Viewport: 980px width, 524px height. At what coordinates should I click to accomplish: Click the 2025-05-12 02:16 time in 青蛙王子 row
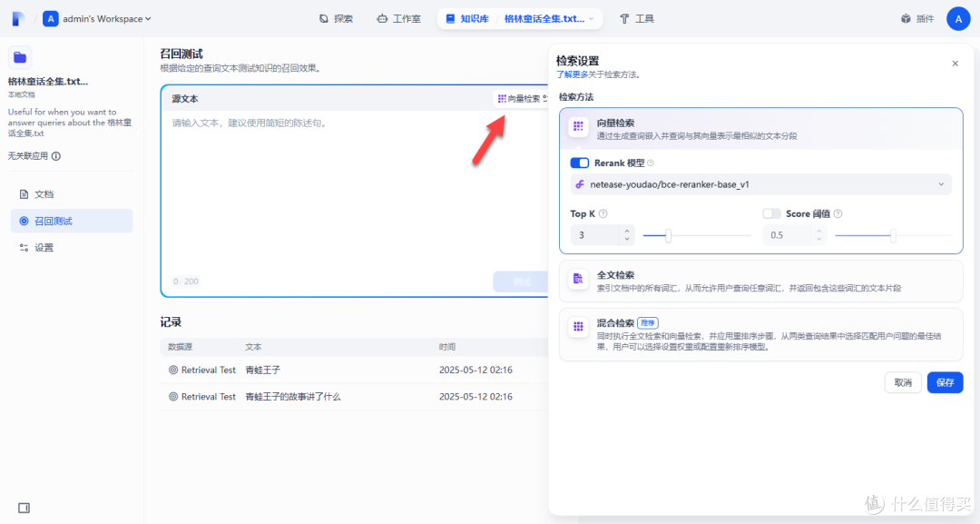click(x=475, y=371)
